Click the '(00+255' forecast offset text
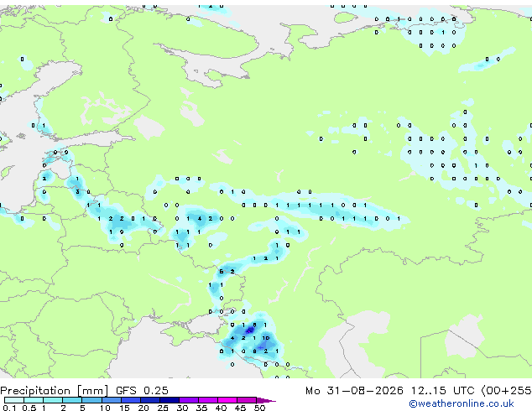Screen dimensions: 532x411 pyautogui.click(x=507, y=391)
